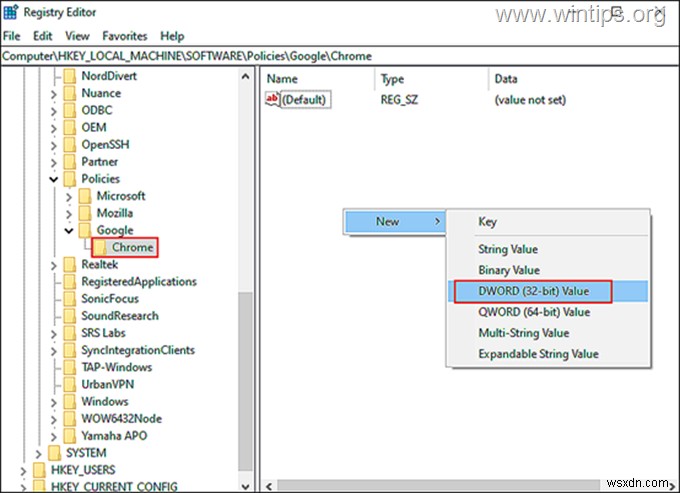Click the WOW6432Node folder icon
This screenshot has width=680, height=493.
coord(70,418)
